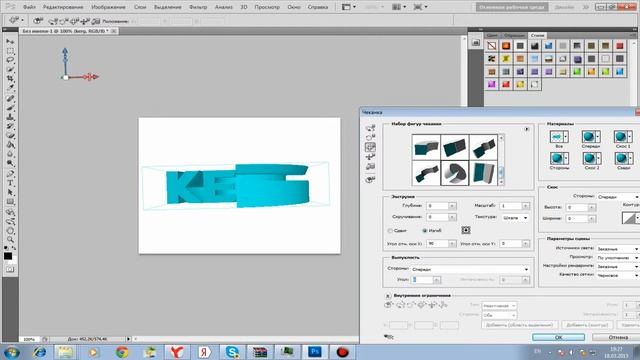This screenshot has width=640, height=360.
Task: Select the Изгиб radio button
Action: pyautogui.click(x=424, y=231)
